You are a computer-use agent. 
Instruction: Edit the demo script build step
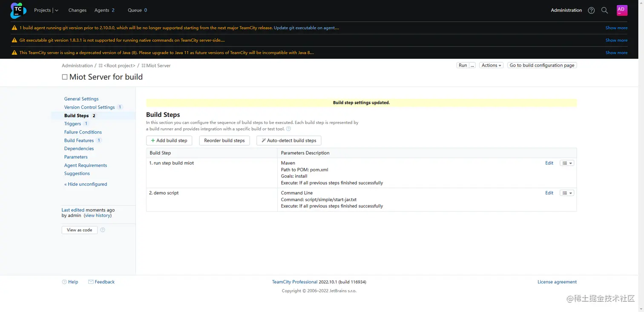[549, 193]
